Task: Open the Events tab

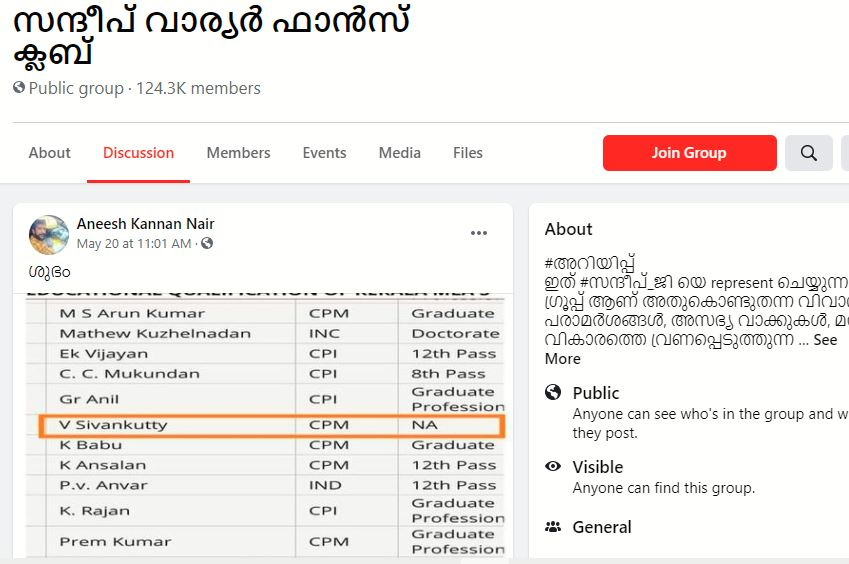Action: (x=324, y=153)
